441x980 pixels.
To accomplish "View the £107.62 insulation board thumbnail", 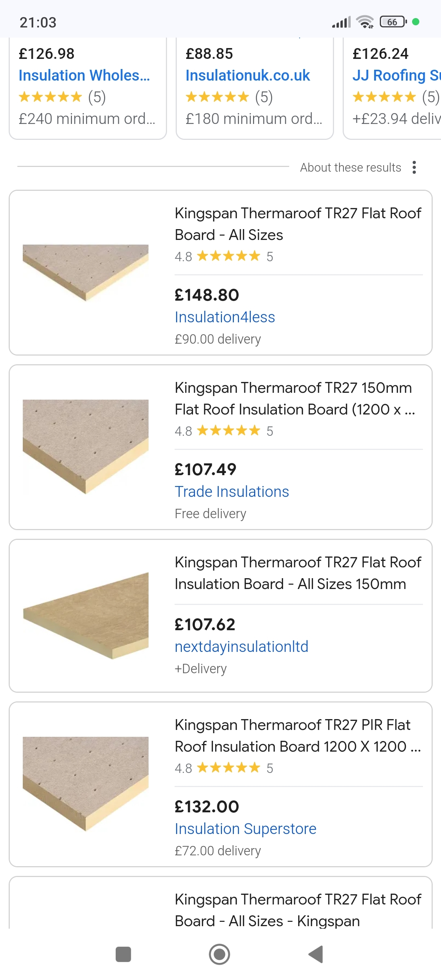I will pos(86,615).
